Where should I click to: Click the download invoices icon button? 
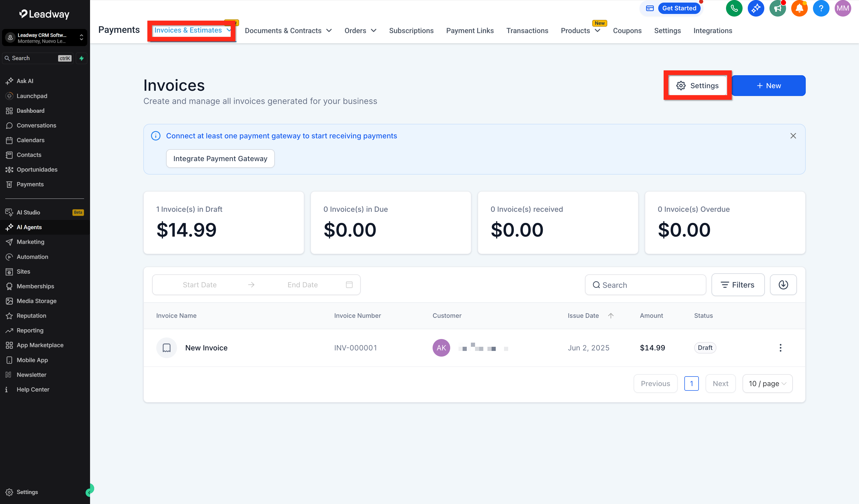pyautogui.click(x=783, y=284)
